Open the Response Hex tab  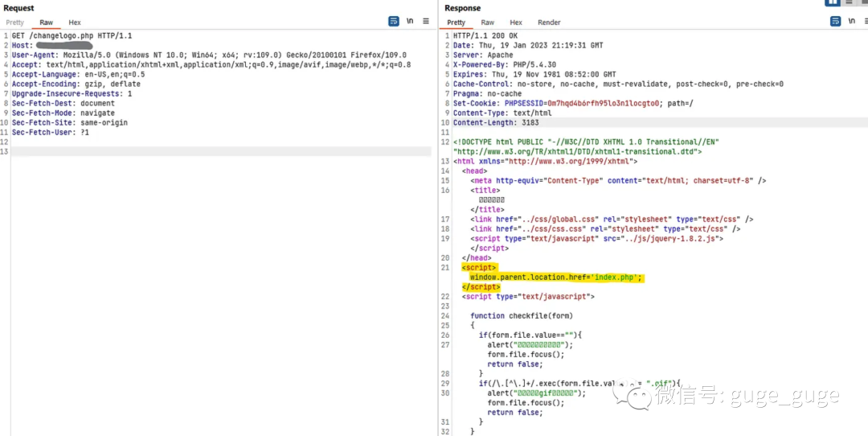[516, 23]
